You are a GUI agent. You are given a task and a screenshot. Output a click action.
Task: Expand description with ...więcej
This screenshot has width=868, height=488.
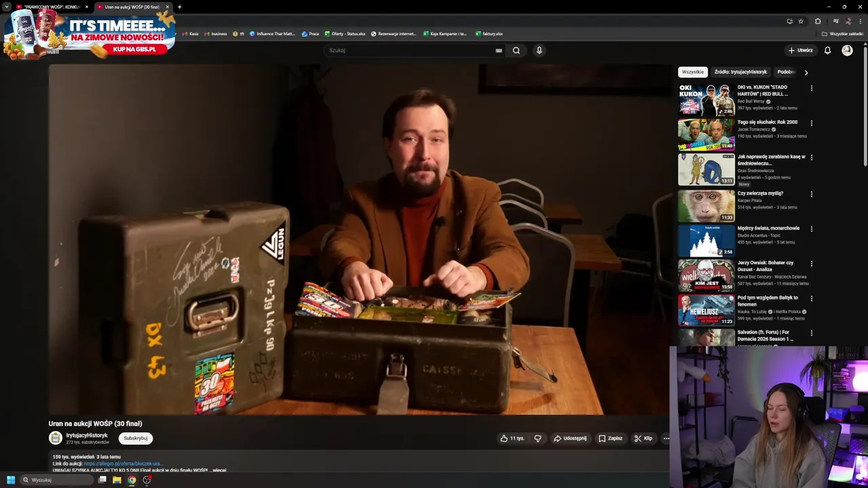click(x=218, y=470)
